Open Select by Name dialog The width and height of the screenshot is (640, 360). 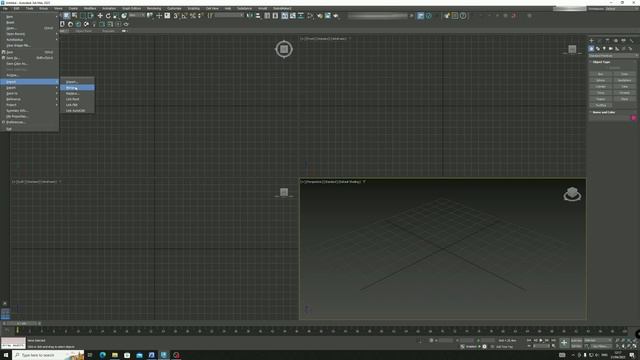click(75, 16)
